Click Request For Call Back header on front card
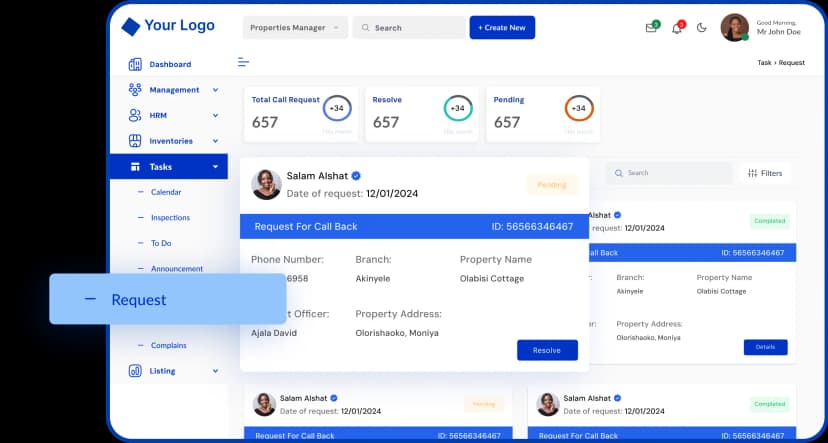 point(306,227)
